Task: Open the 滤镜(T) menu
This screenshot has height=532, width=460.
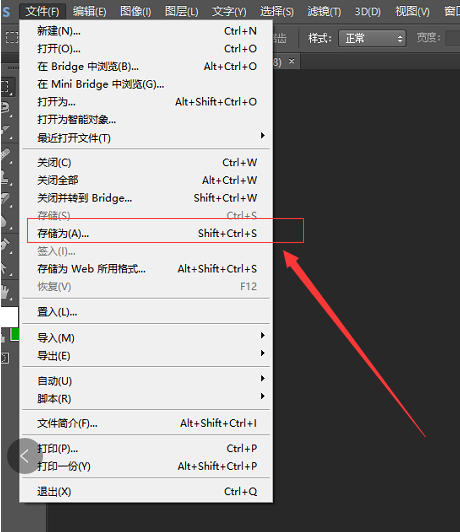Action: (324, 12)
